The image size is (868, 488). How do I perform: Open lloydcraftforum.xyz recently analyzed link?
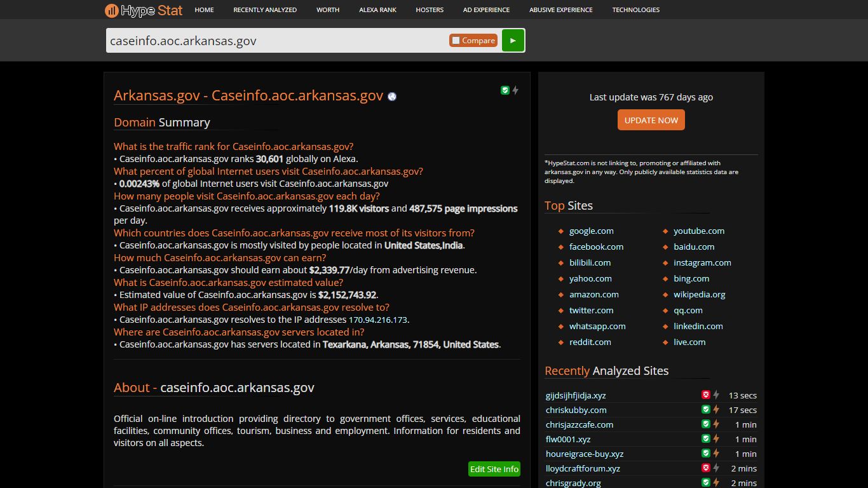[x=583, y=468]
